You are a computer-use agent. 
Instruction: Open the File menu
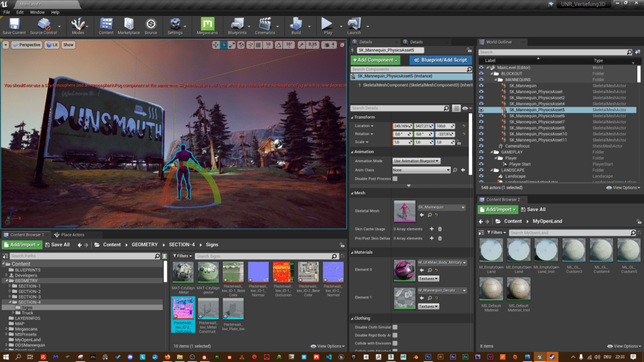click(x=6, y=13)
